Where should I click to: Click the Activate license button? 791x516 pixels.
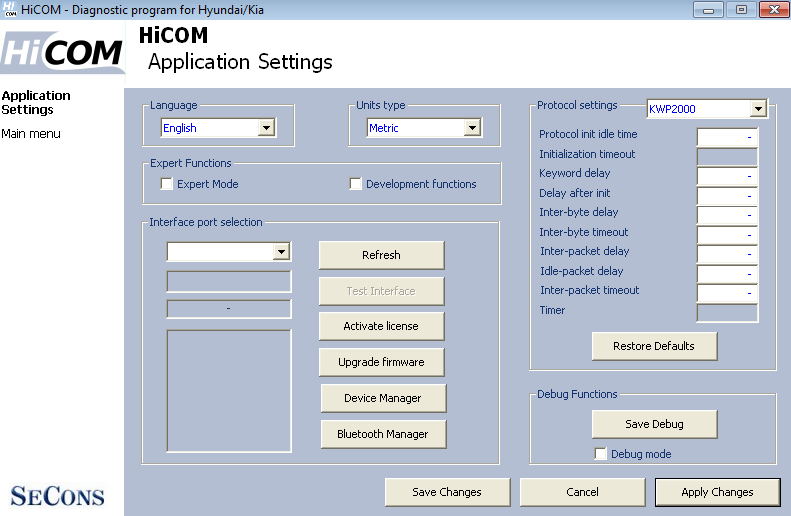pyautogui.click(x=381, y=326)
